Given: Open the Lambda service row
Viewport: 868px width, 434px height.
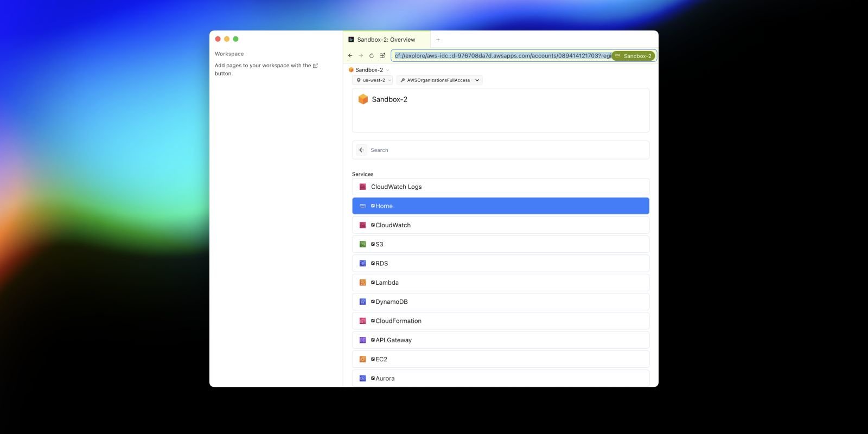Looking at the screenshot, I should [x=501, y=283].
